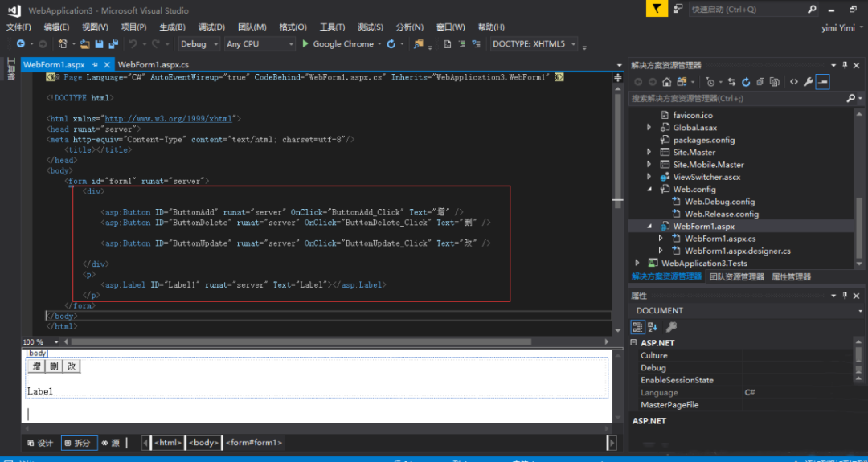Click the 增 button in design preview
This screenshot has width=868, height=462.
(x=37, y=366)
